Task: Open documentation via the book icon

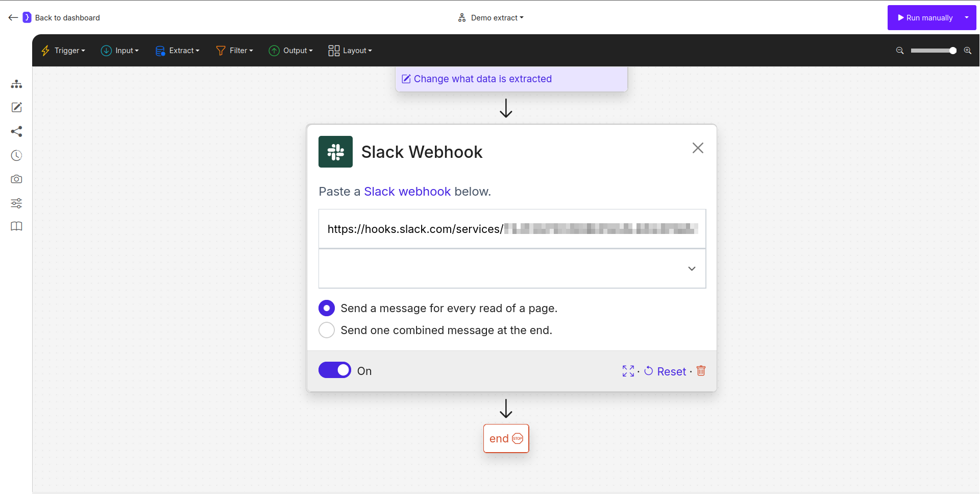Action: click(16, 226)
